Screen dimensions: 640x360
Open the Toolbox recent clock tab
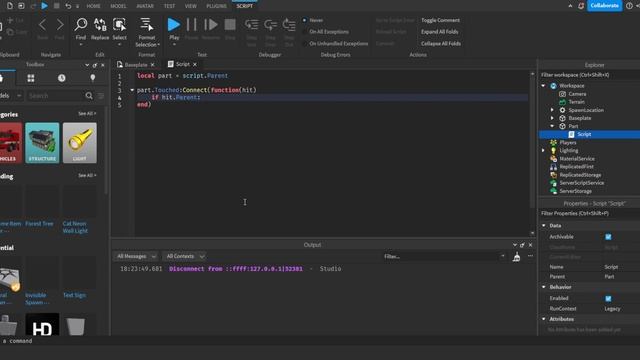pyautogui.click(x=62, y=78)
